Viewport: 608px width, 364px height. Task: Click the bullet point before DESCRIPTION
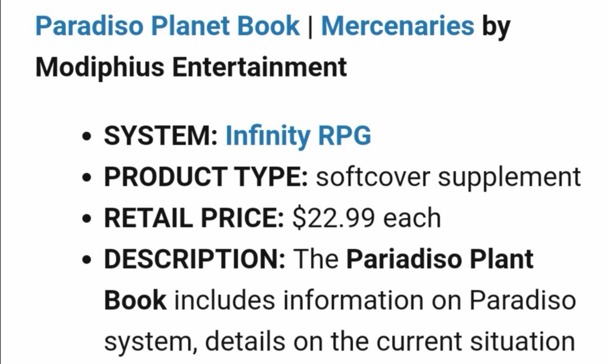[x=88, y=260]
